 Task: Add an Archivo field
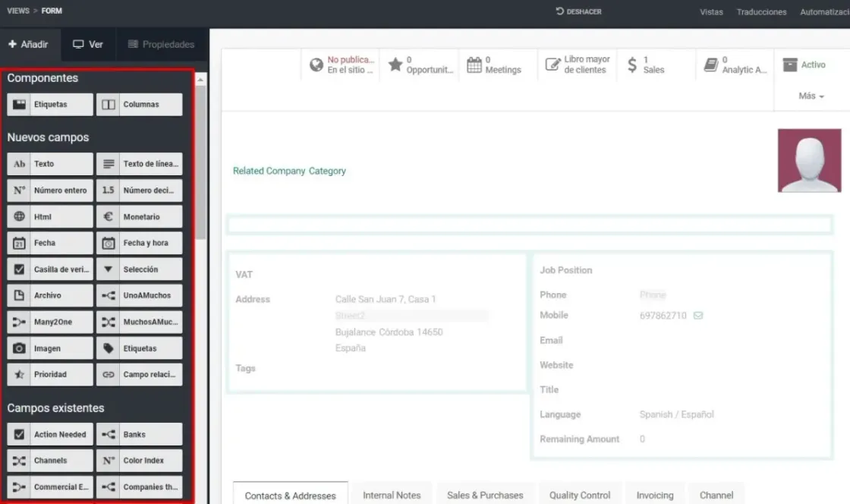(50, 295)
